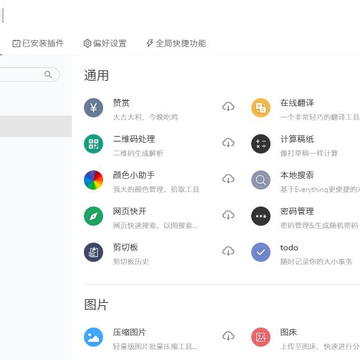Click the 图片 section heading
Screen dimensions: 360x360
point(96,305)
